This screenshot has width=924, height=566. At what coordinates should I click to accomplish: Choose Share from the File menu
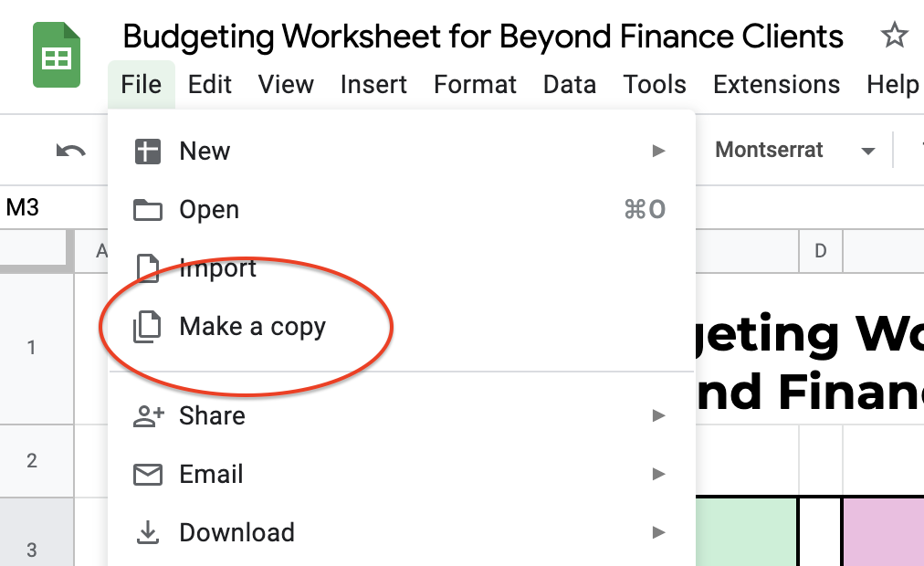(x=402, y=415)
